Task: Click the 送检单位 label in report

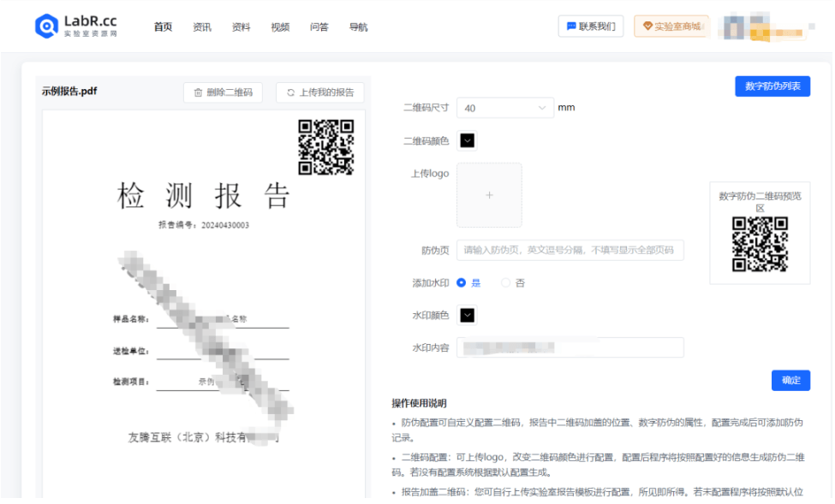Action: tap(130, 351)
